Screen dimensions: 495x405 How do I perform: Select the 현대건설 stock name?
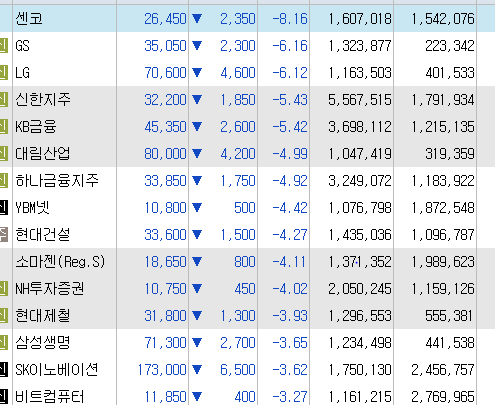(x=43, y=235)
